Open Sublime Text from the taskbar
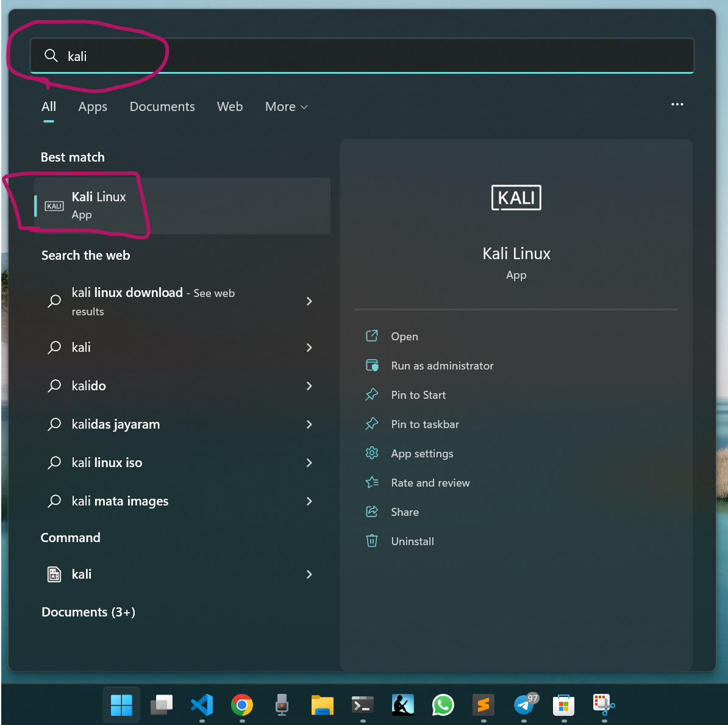This screenshot has height=725, width=728. [484, 705]
